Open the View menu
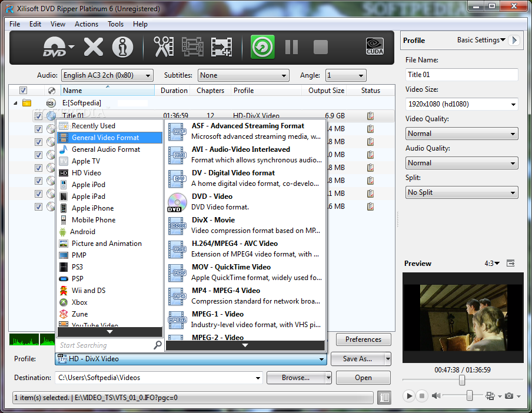The height and width of the screenshot is (413, 532). (x=58, y=24)
